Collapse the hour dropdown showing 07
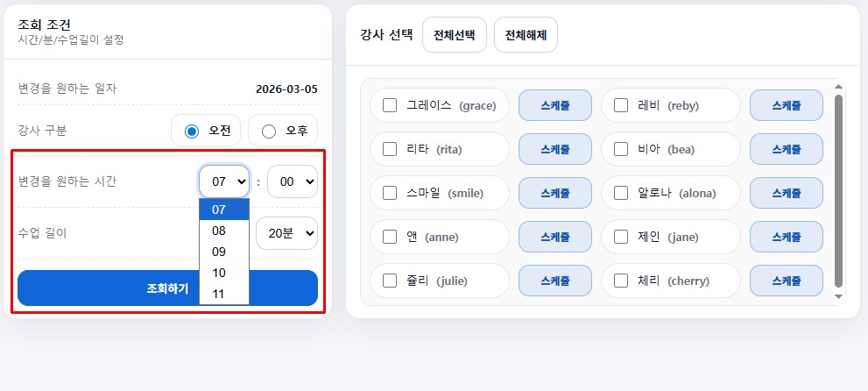 coord(224,181)
